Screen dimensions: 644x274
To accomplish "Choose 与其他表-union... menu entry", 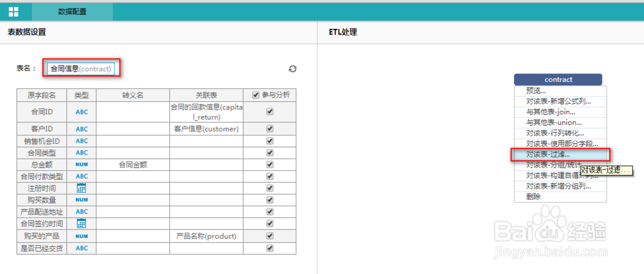I will tap(560, 122).
